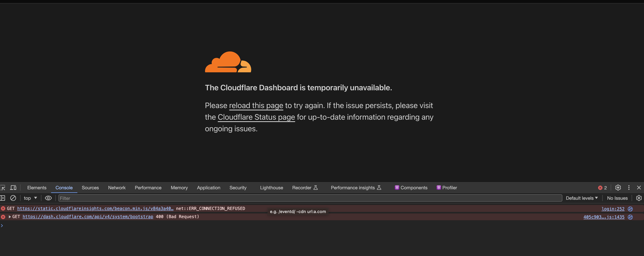Open the static.cloudflareinsights.com beacon.min.js URL
This screenshot has height=256, width=644.
tap(95, 208)
